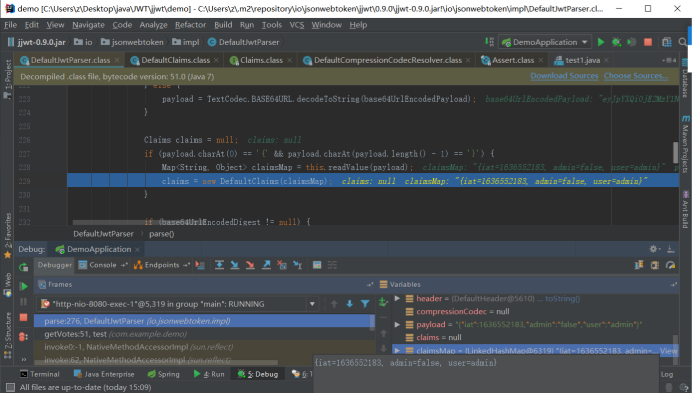
Task: Toggle tool window quick access in the status bar
Action: pyautogui.click(x=10, y=387)
